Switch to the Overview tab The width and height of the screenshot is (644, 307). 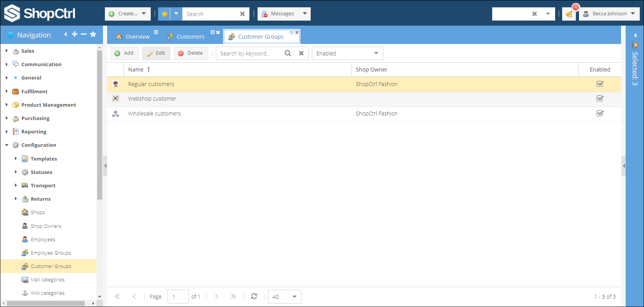(133, 37)
